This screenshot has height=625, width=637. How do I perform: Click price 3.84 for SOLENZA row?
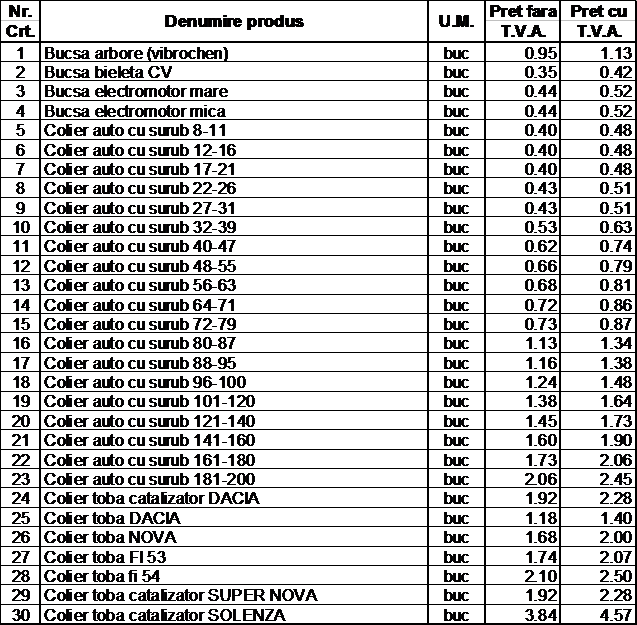click(541, 615)
